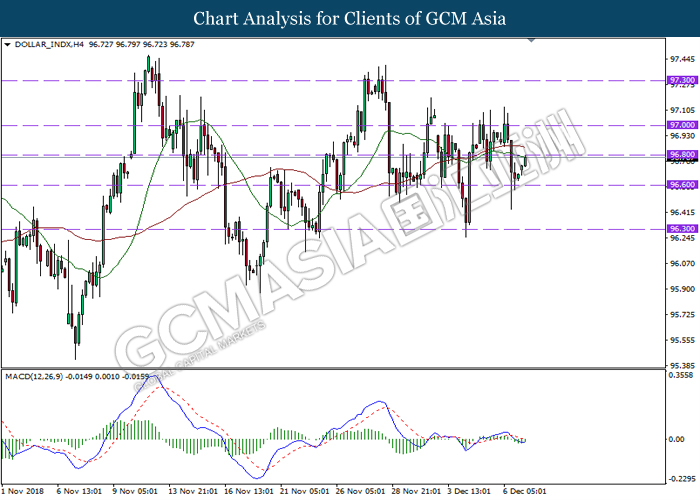Click the 0.3558 MACD scale value

(681, 375)
